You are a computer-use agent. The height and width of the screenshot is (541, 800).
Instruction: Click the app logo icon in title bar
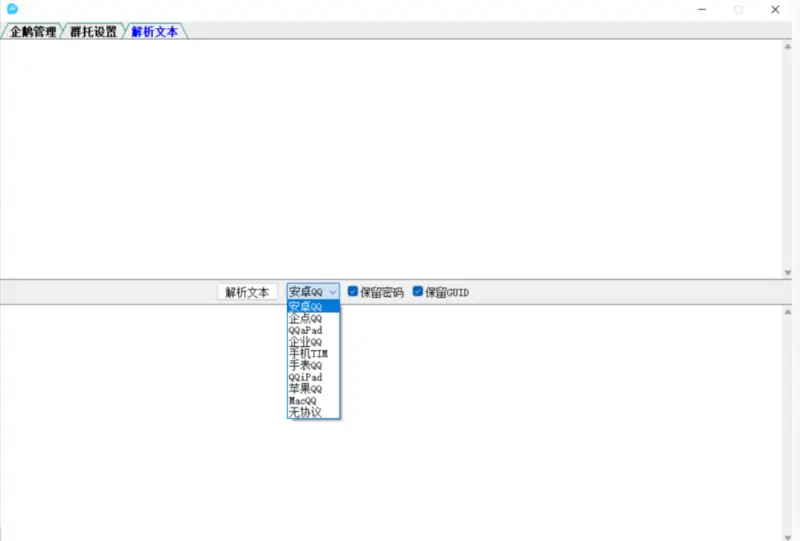(12, 9)
